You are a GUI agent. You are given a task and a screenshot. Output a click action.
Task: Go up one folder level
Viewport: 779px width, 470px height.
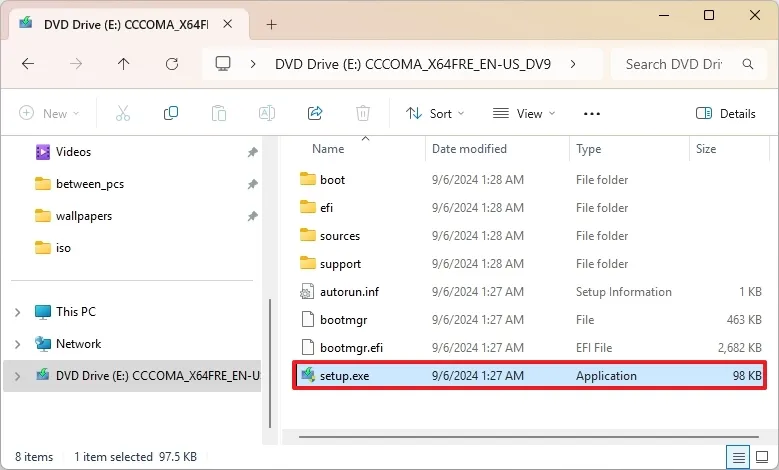(123, 64)
